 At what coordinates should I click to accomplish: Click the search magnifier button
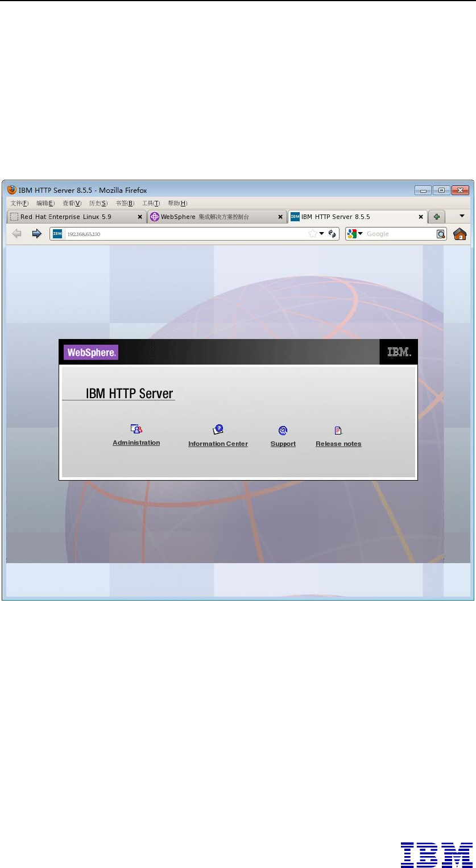click(441, 234)
